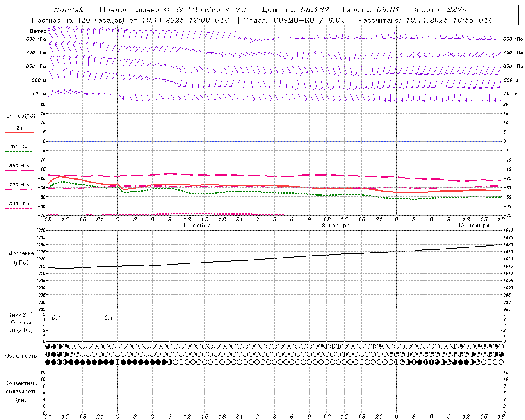Click the "Высота: 227м" elevation text
Image resolution: width=525 pixels, height=420 pixels.
[x=439, y=10]
